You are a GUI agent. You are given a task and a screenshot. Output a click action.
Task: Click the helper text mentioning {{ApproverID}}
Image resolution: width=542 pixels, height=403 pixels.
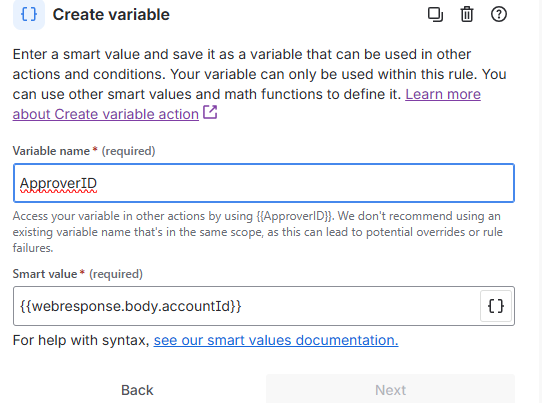(x=258, y=232)
